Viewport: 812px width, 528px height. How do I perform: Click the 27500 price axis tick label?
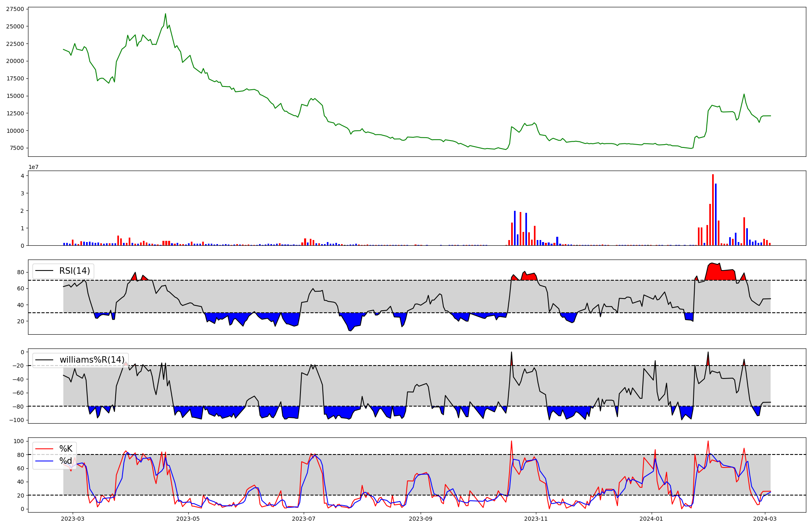point(15,9)
